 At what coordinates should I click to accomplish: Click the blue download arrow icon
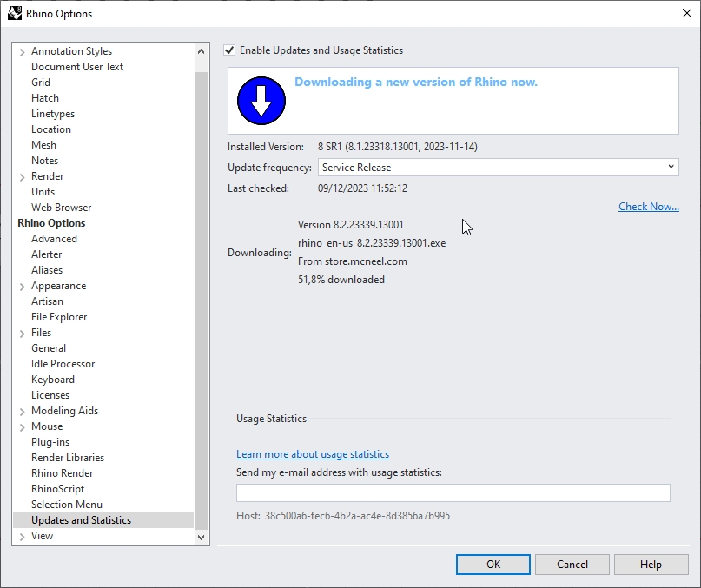point(261,102)
